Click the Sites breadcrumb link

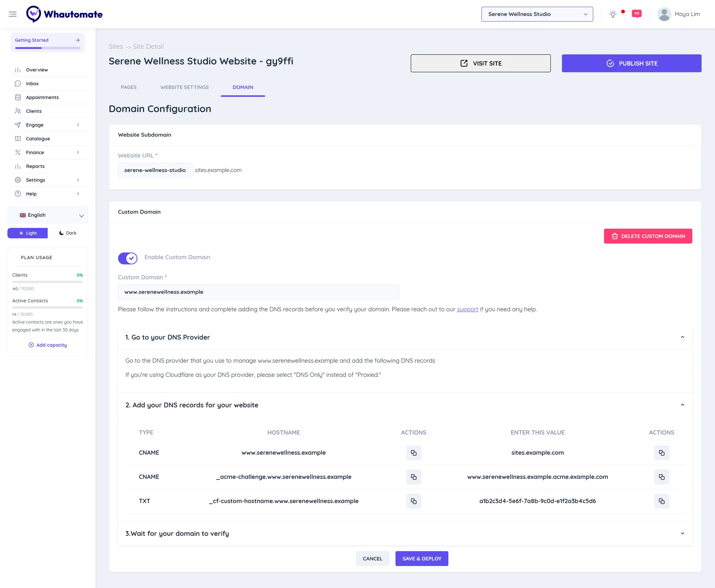click(x=116, y=47)
